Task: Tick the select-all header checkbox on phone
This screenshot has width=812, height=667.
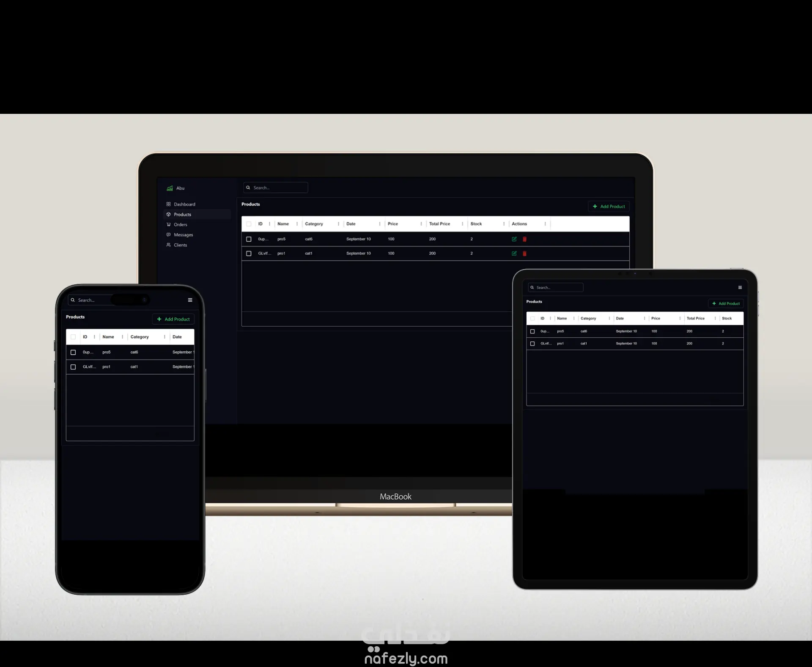Action: pos(73,337)
